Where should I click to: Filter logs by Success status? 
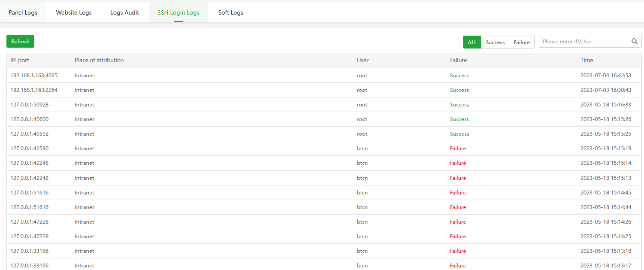pos(495,42)
